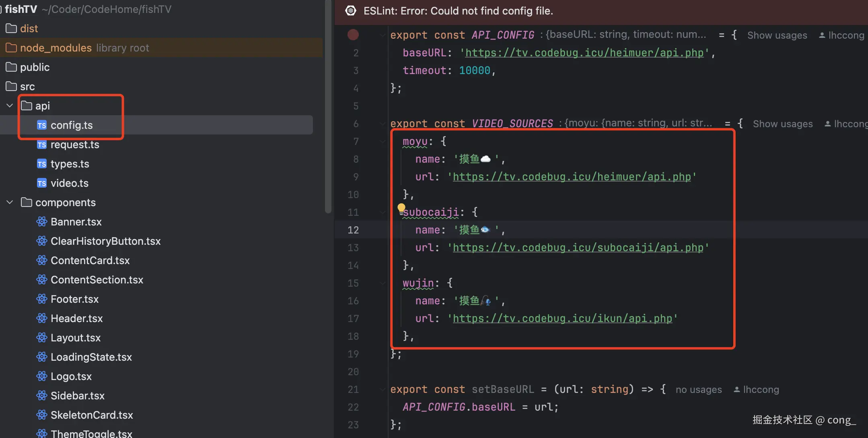Screen dimensions: 868x438
Task: Collapse the components folder chevron
Action: point(10,202)
